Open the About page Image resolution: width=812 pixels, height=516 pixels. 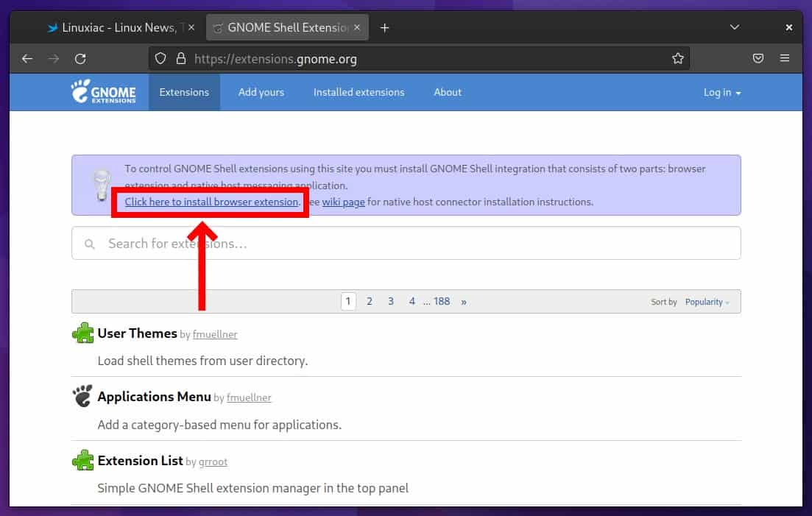pyautogui.click(x=447, y=92)
